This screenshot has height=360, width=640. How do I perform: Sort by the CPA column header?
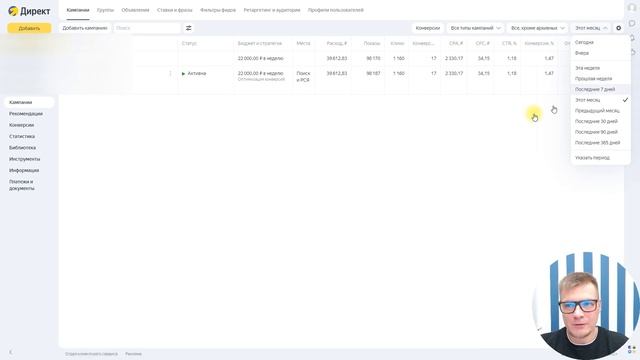coord(456,43)
